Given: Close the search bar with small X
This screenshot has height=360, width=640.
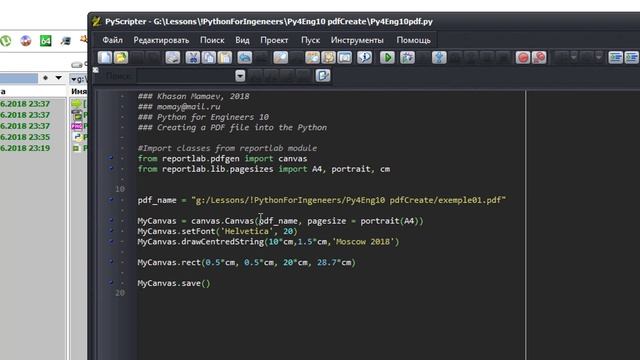Looking at the screenshot, I should click(x=96, y=70).
